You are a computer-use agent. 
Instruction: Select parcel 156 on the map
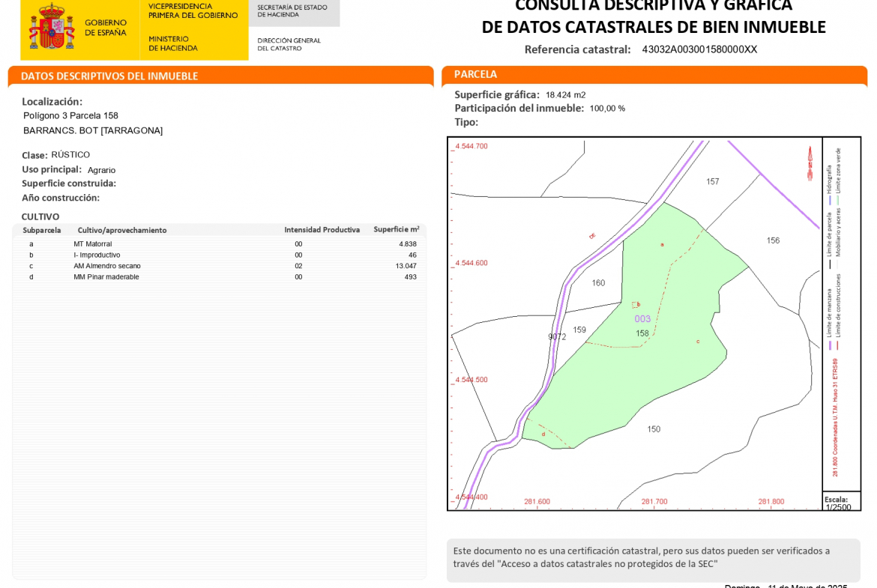click(x=773, y=240)
